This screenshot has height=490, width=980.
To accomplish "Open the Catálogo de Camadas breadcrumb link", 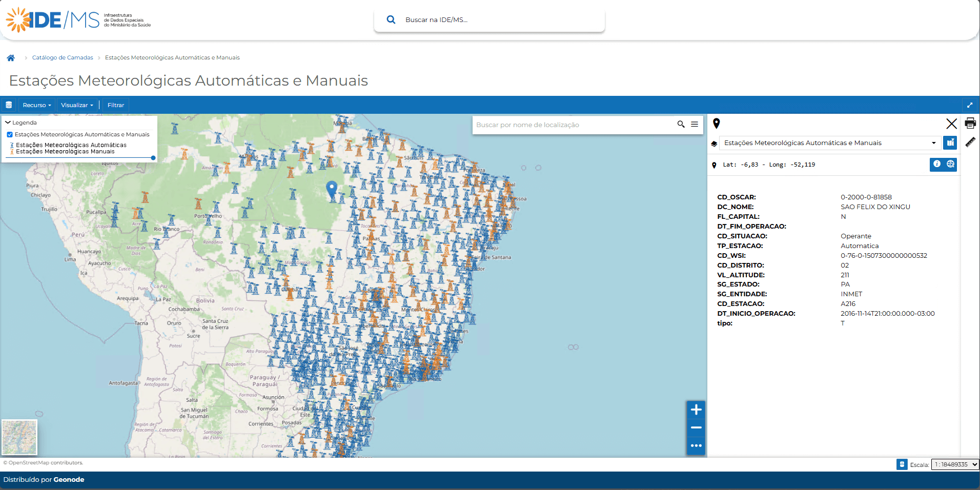I will coord(63,58).
